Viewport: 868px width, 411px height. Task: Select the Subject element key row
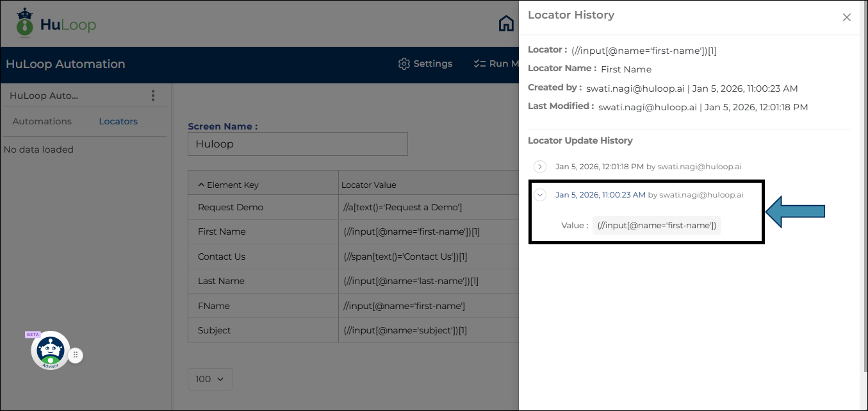click(x=215, y=330)
